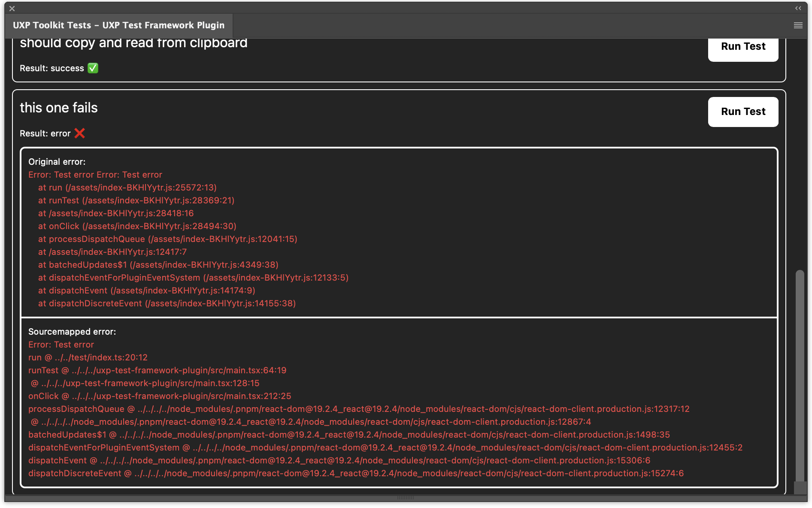
Task: Select the 'should copy and read from clipboard' title
Action: pos(133,42)
